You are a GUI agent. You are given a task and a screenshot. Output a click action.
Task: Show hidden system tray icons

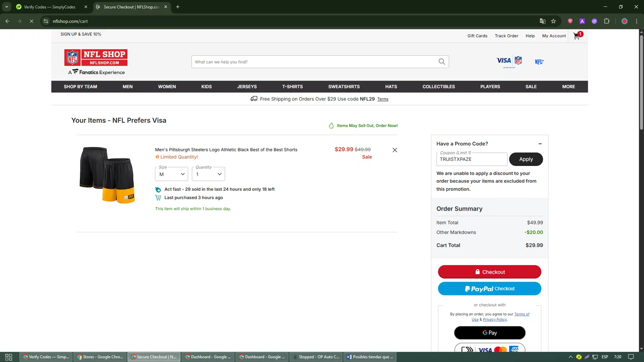click(571, 357)
